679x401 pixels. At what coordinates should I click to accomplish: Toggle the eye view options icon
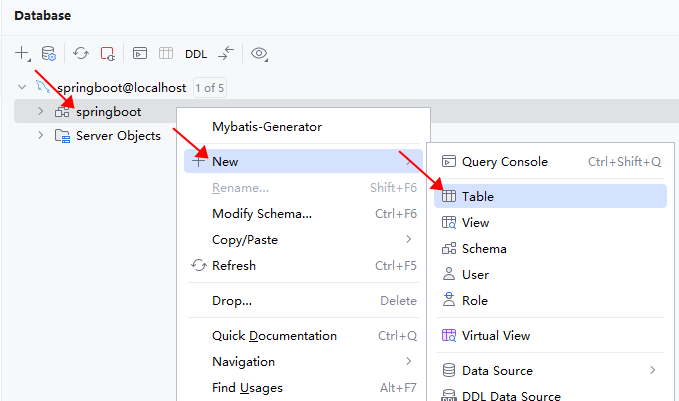click(x=259, y=53)
